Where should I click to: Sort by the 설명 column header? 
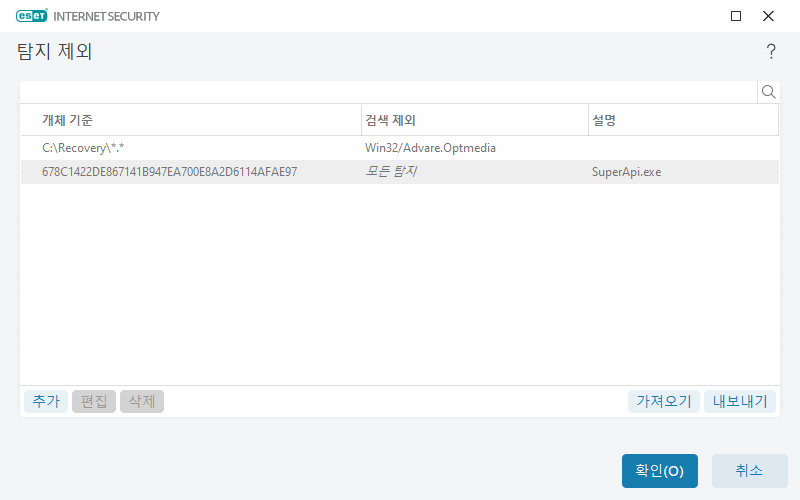(x=683, y=120)
